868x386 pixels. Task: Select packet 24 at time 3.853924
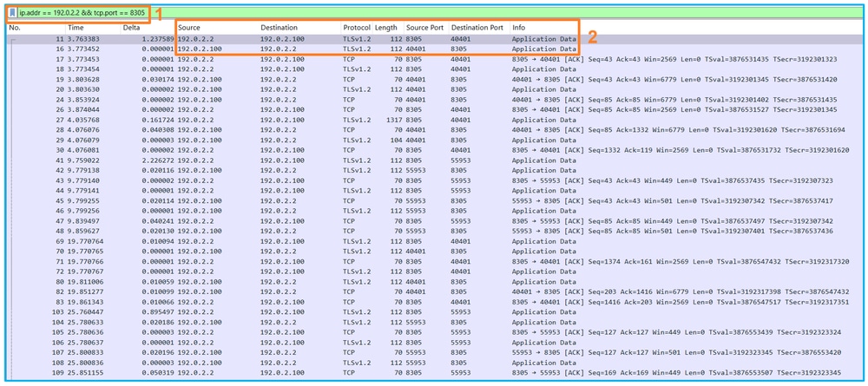(435, 100)
